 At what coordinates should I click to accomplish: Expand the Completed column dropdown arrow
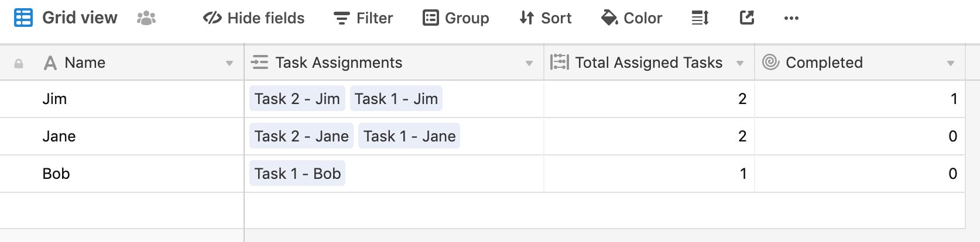951,63
